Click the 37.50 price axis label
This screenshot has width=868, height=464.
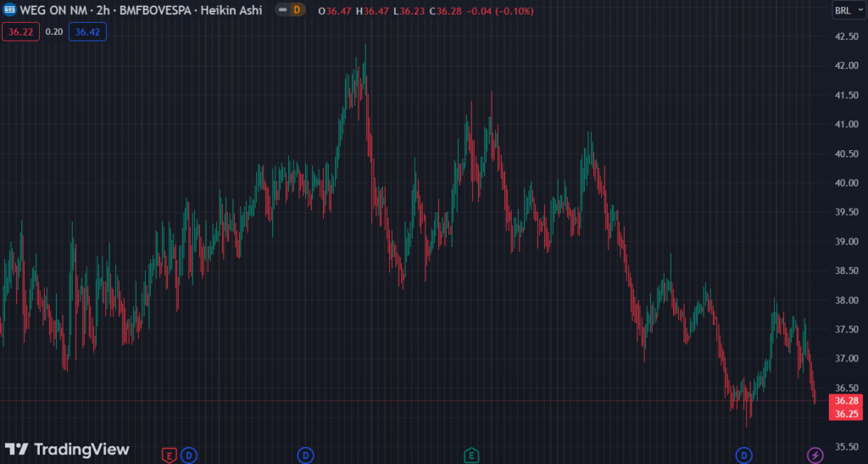(x=847, y=329)
